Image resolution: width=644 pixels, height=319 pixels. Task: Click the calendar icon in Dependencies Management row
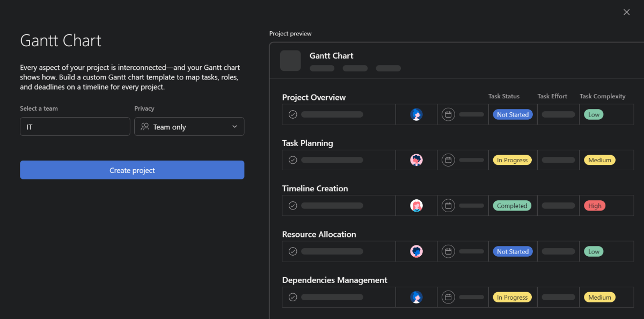pos(449,297)
